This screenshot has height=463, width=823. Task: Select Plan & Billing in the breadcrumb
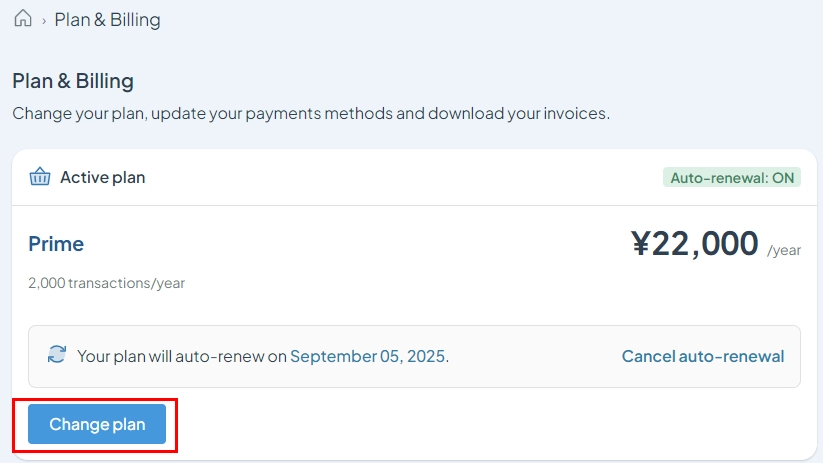(108, 19)
